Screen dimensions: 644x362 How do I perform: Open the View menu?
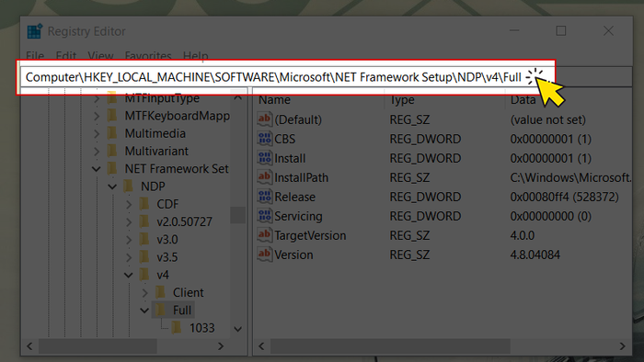(x=100, y=55)
